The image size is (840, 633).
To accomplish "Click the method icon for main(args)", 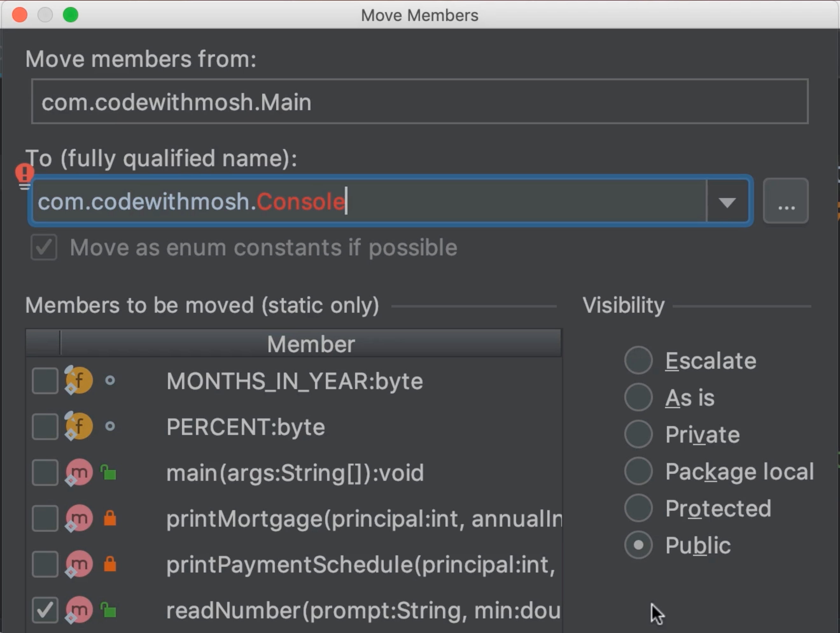I will pos(79,472).
